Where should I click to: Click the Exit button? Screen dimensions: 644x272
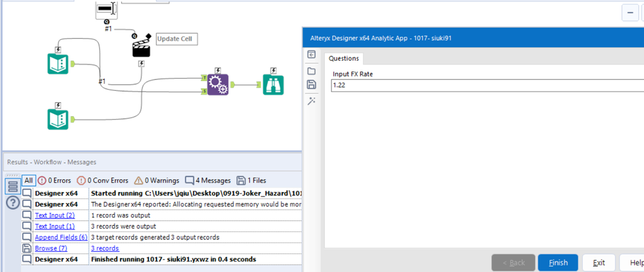(598, 263)
